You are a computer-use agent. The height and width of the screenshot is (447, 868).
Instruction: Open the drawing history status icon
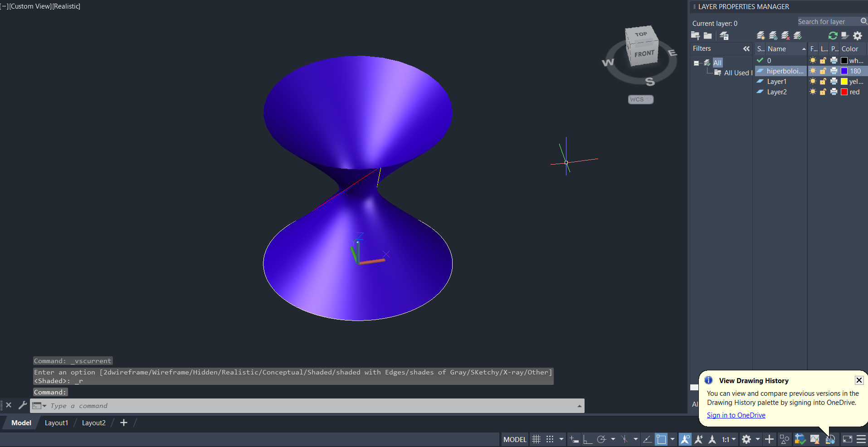tap(830, 439)
